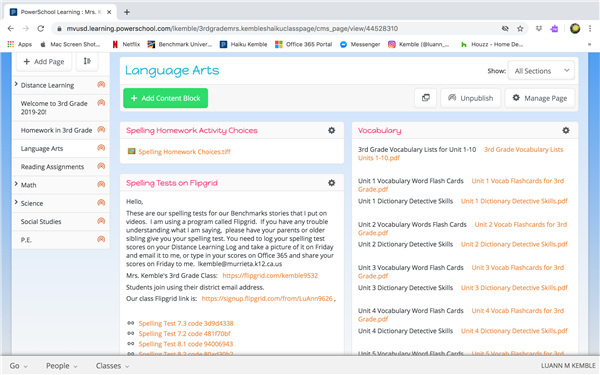Open the Reading Assignments page
Screen dimensions: 600x375
tap(52, 167)
